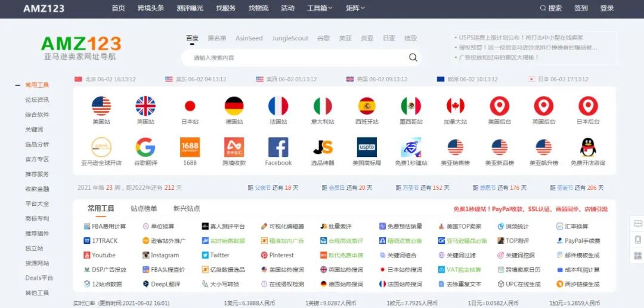Viewport: 644px width, 308px height.
Task: Click the mobile phone icon on right edge
Action: click(x=637, y=240)
